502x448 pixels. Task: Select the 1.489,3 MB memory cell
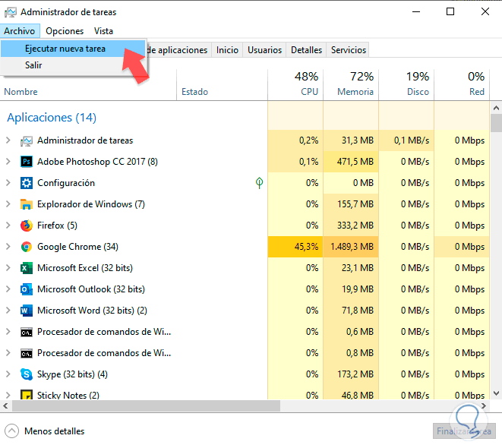coord(352,247)
